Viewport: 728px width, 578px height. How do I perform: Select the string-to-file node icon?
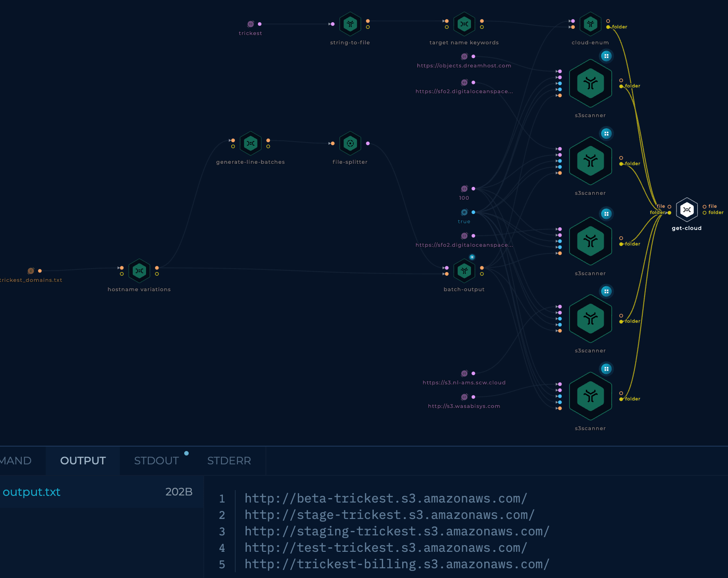click(x=350, y=24)
